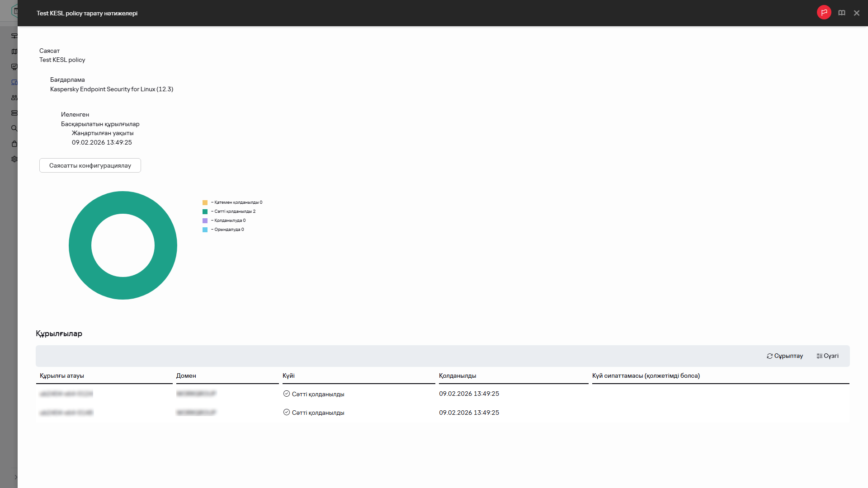Click green Сәтті қолданылды legend swatch

[205, 211]
